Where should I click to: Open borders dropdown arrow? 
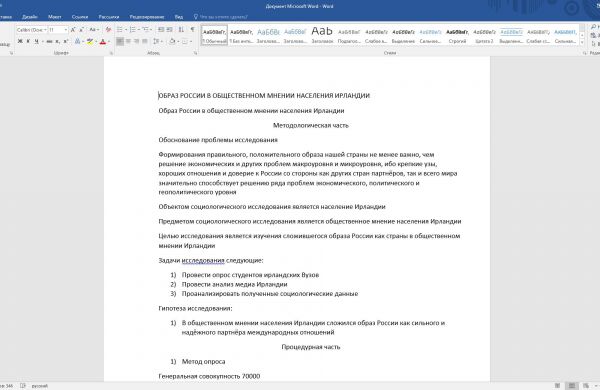point(191,41)
